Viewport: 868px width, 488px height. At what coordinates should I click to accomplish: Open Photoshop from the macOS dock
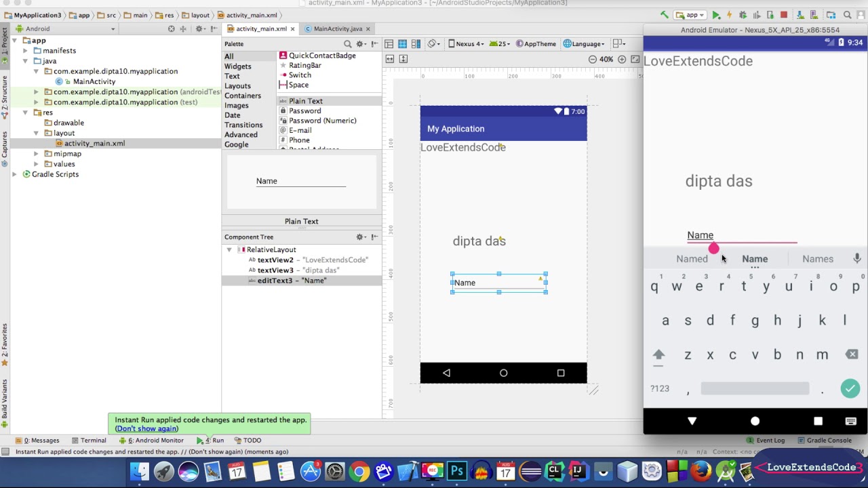(457, 471)
